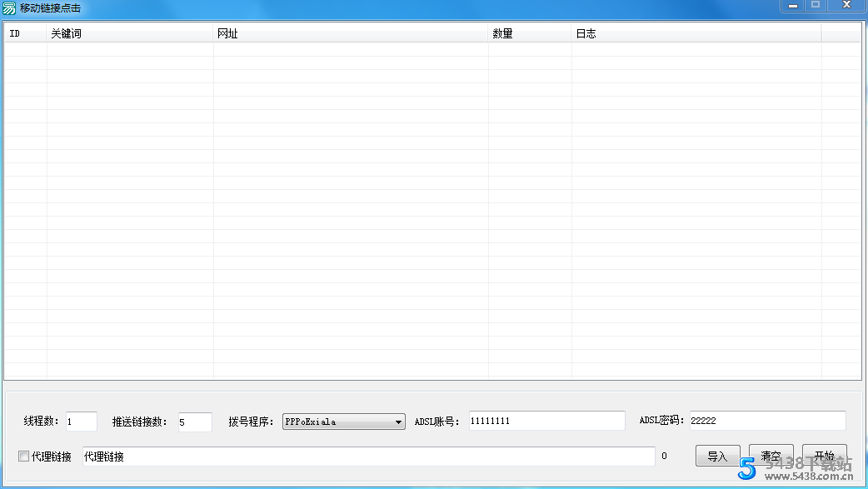Click inside the ADSL账号 field

546,421
